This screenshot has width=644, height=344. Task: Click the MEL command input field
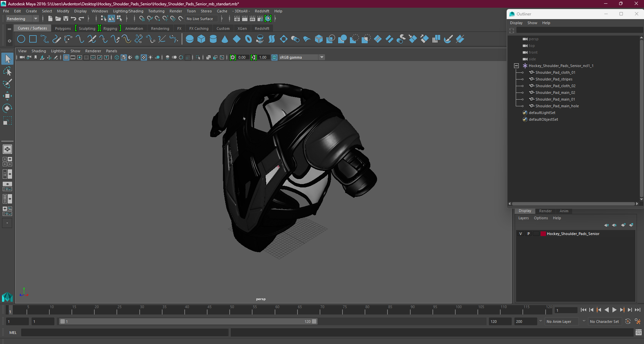125,333
